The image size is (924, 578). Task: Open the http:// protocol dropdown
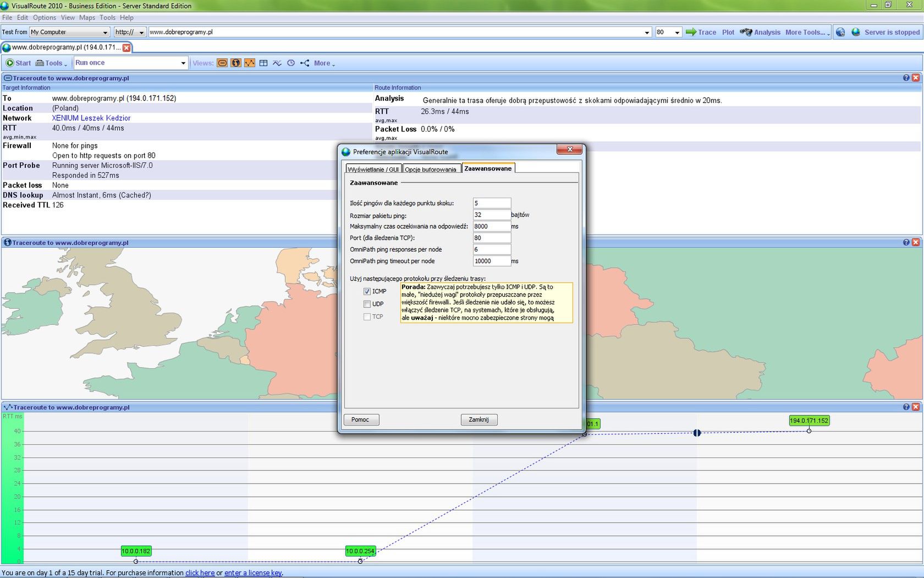pyautogui.click(x=141, y=32)
